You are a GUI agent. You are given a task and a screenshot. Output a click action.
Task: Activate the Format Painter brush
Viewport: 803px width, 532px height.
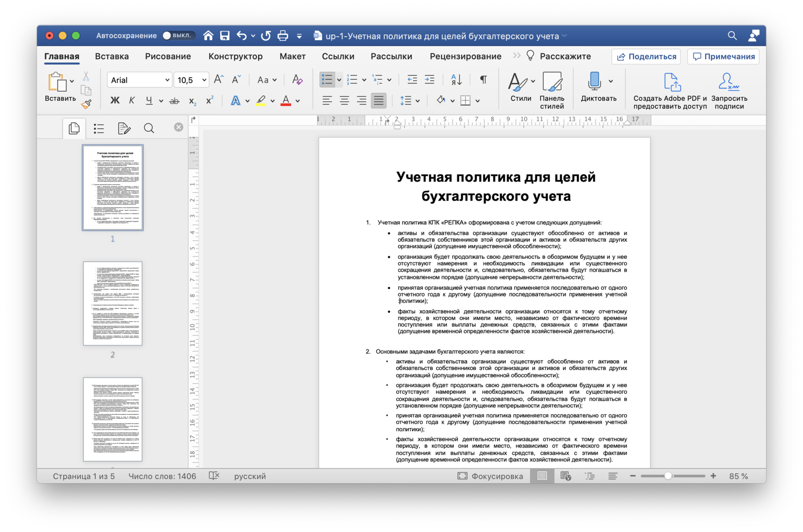click(x=86, y=104)
